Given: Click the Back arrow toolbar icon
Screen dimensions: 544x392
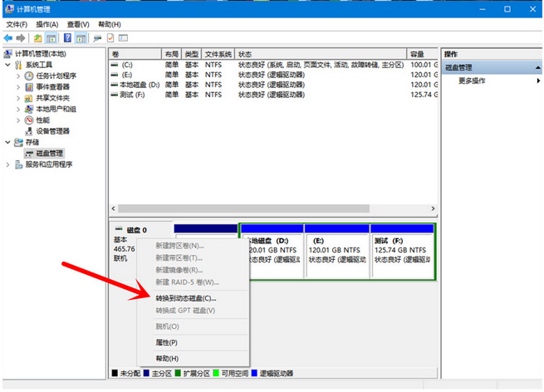Looking at the screenshot, I should point(9,38).
